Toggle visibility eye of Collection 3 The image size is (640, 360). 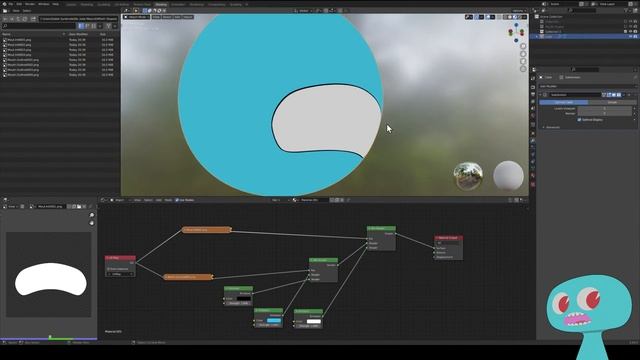pos(630,31)
